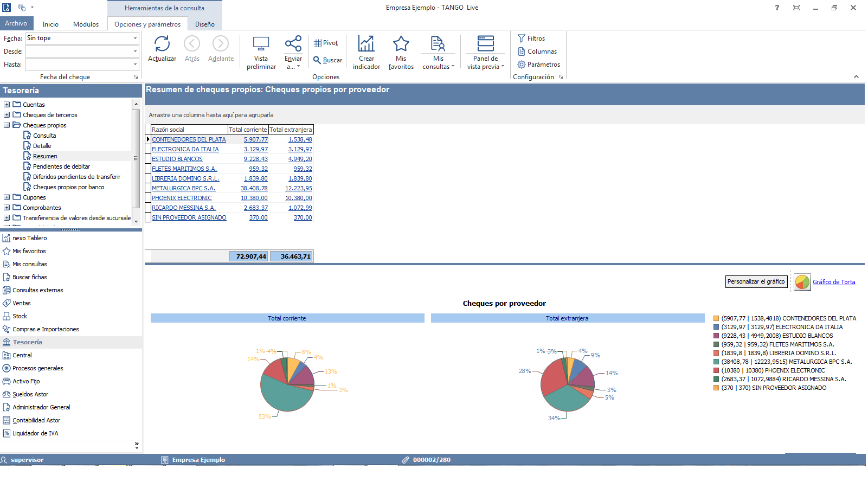This screenshot has width=868, height=488.
Task: Switch to the Diseño tab
Action: 205,24
